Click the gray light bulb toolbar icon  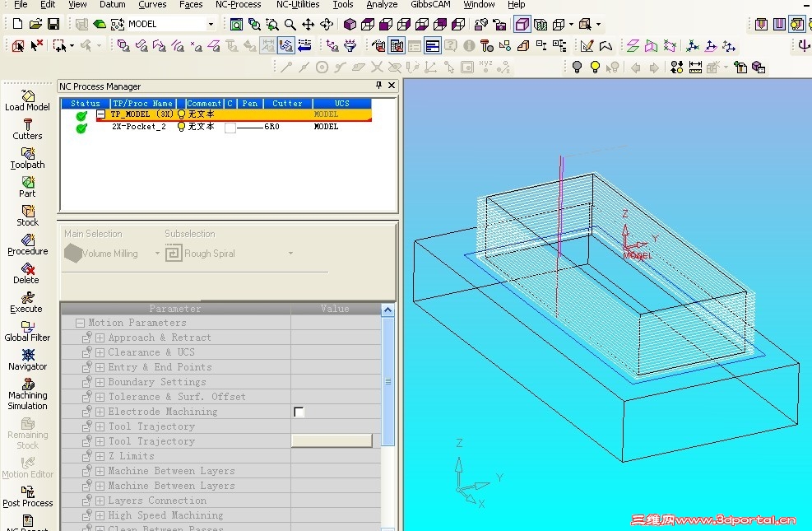click(x=577, y=67)
